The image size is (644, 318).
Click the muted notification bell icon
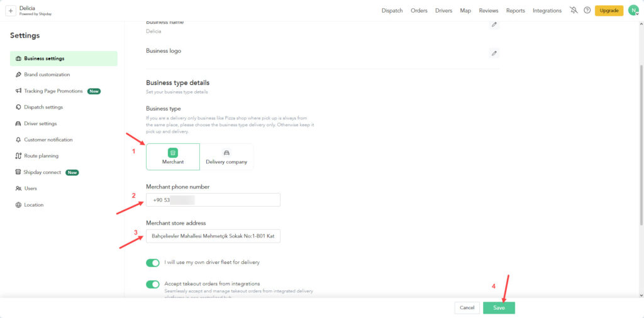[573, 11]
